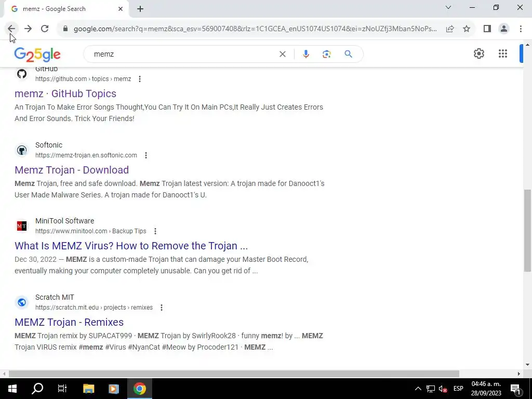Click the Softonic site name

pyautogui.click(x=49, y=145)
